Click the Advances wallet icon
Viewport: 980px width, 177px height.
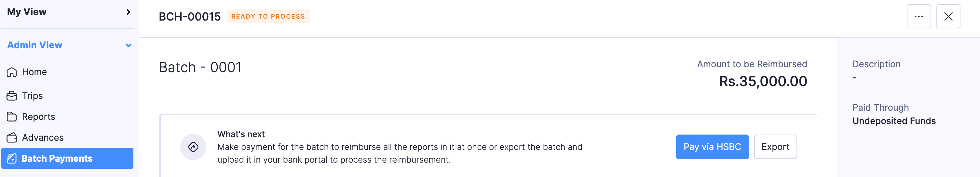tap(12, 137)
